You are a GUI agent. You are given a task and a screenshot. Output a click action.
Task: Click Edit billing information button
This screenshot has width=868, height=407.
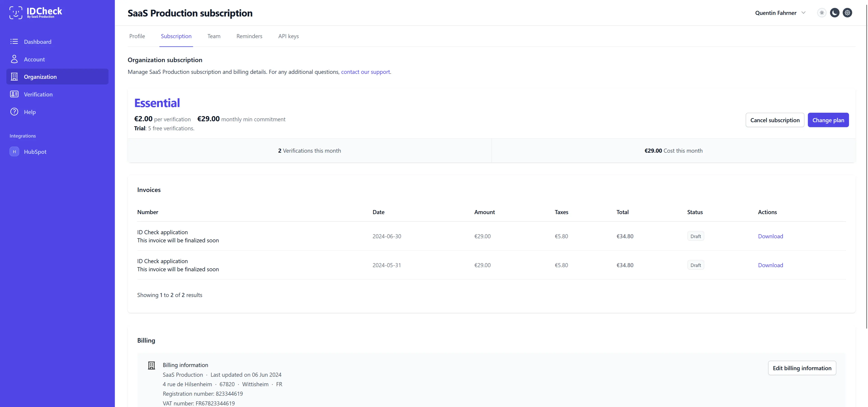point(802,368)
